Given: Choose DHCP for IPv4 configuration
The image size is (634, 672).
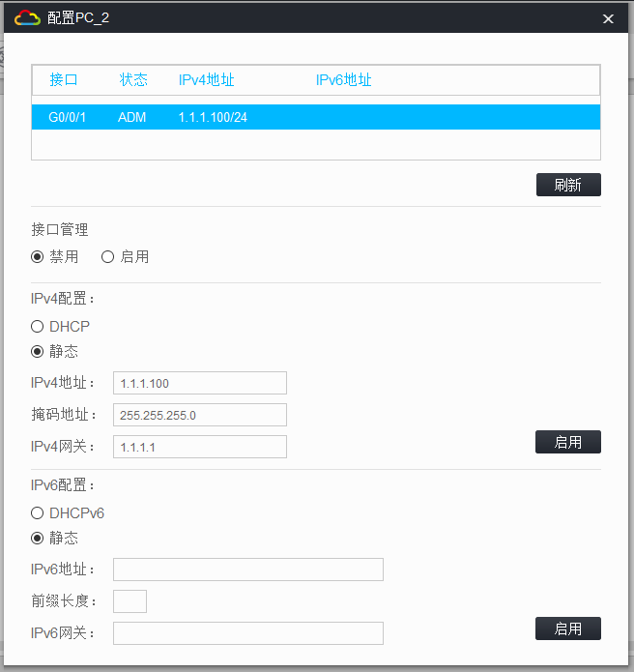Looking at the screenshot, I should pos(38,327).
